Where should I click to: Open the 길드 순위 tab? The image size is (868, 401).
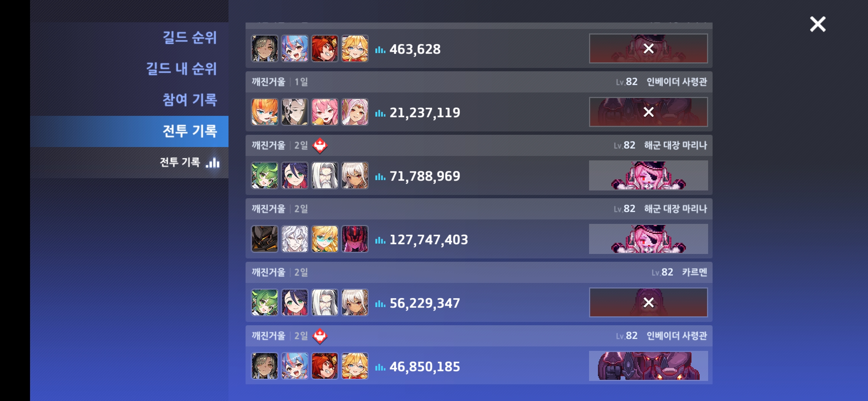[189, 38]
